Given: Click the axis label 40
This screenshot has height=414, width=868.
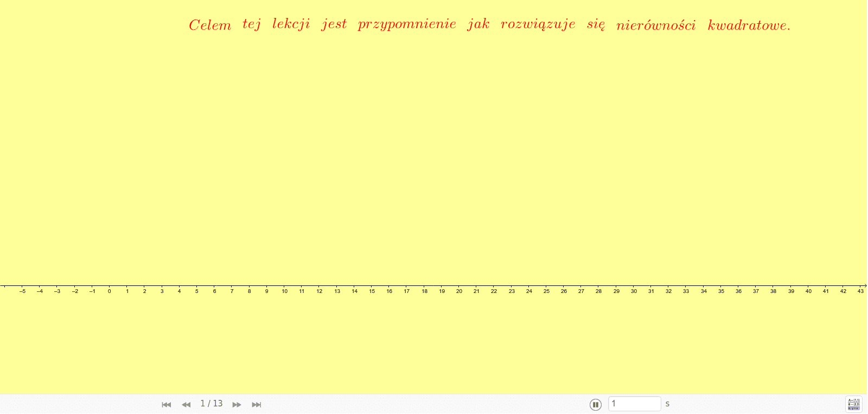Looking at the screenshot, I should point(808,291).
